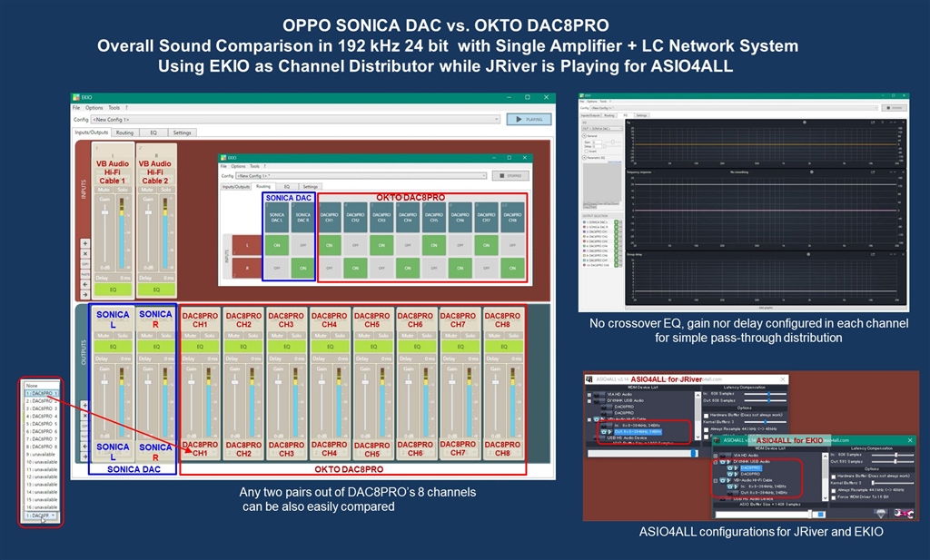This screenshot has height=560, width=930.
Task: Solo the VB Audio Hi-Fi Cable 2 input
Action: 165,190
